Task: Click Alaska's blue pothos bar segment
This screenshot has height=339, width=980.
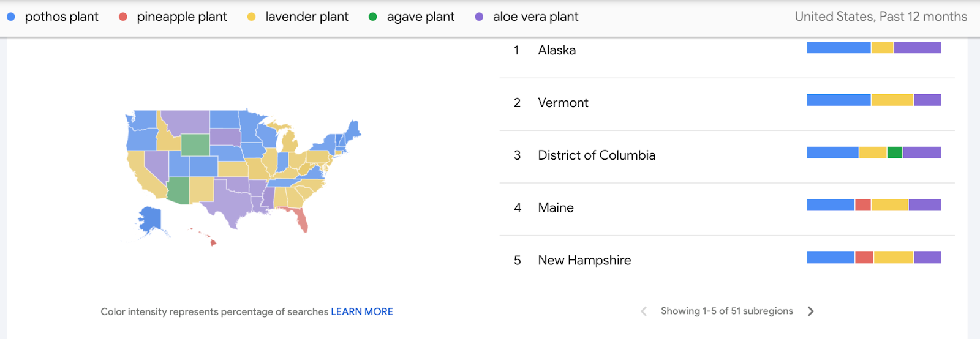Action: click(x=839, y=48)
